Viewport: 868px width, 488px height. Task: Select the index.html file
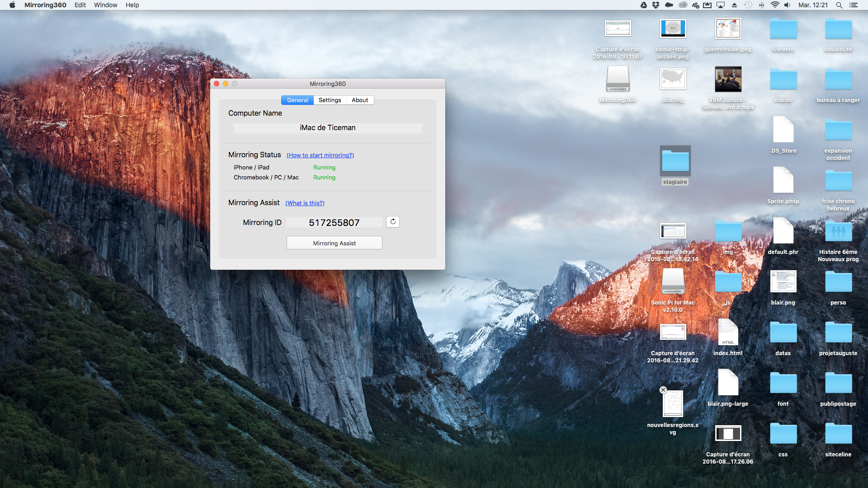coord(728,333)
